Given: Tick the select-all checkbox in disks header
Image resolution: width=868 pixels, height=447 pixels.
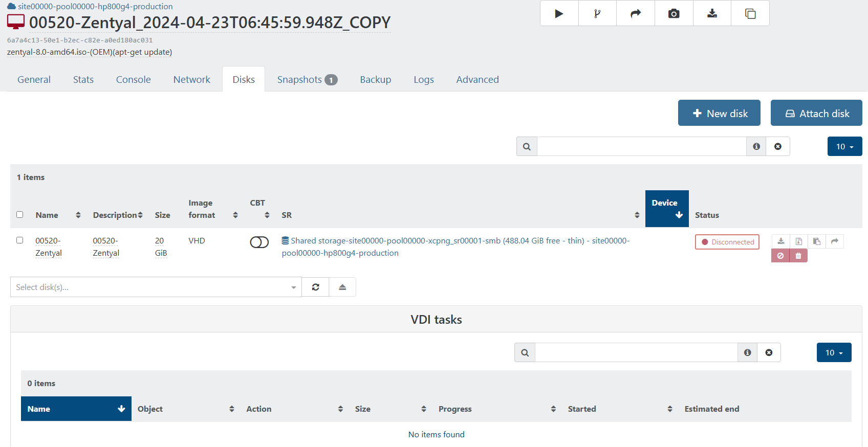Looking at the screenshot, I should 20,214.
